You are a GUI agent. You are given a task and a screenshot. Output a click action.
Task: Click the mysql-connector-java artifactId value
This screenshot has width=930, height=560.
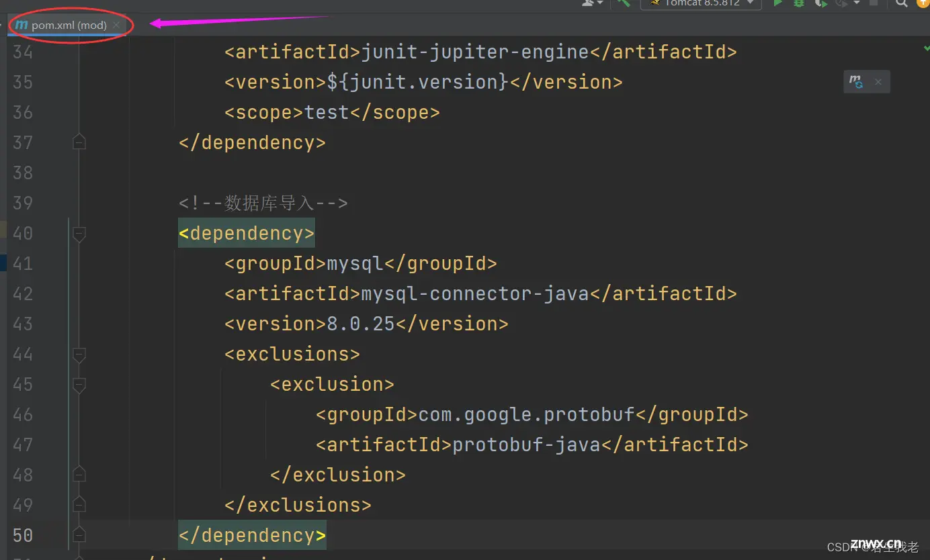point(475,293)
